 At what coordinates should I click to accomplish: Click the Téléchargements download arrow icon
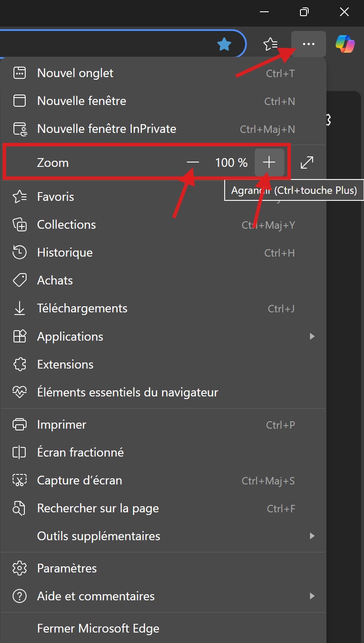20,308
